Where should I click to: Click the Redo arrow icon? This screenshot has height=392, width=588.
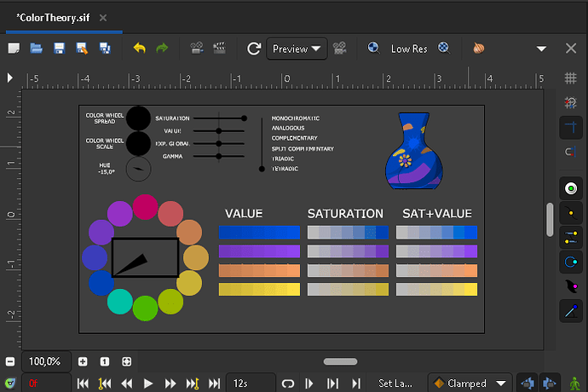click(x=162, y=49)
